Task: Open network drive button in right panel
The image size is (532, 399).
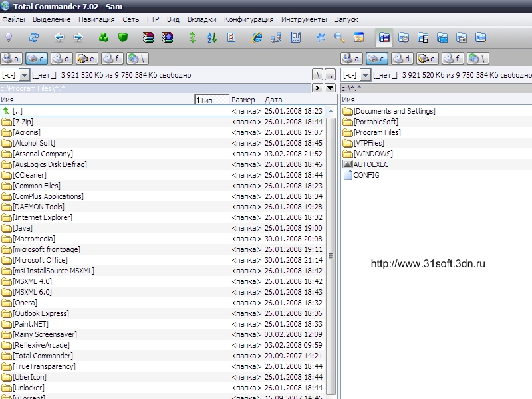Action: click(x=478, y=59)
